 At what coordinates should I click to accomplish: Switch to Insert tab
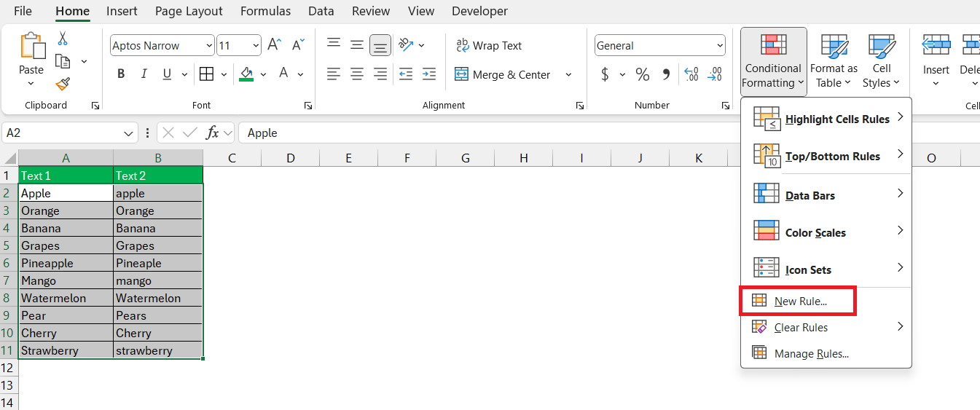click(x=122, y=11)
